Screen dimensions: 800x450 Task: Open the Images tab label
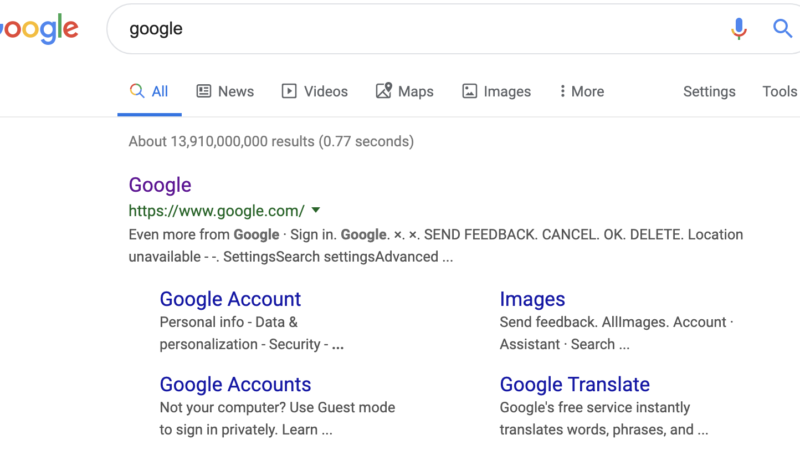507,92
